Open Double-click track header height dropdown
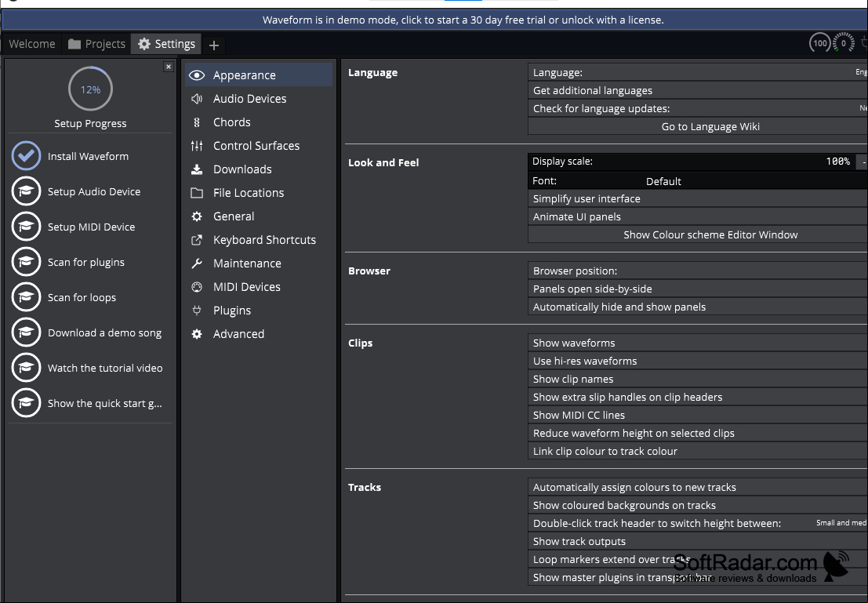 (x=698, y=523)
